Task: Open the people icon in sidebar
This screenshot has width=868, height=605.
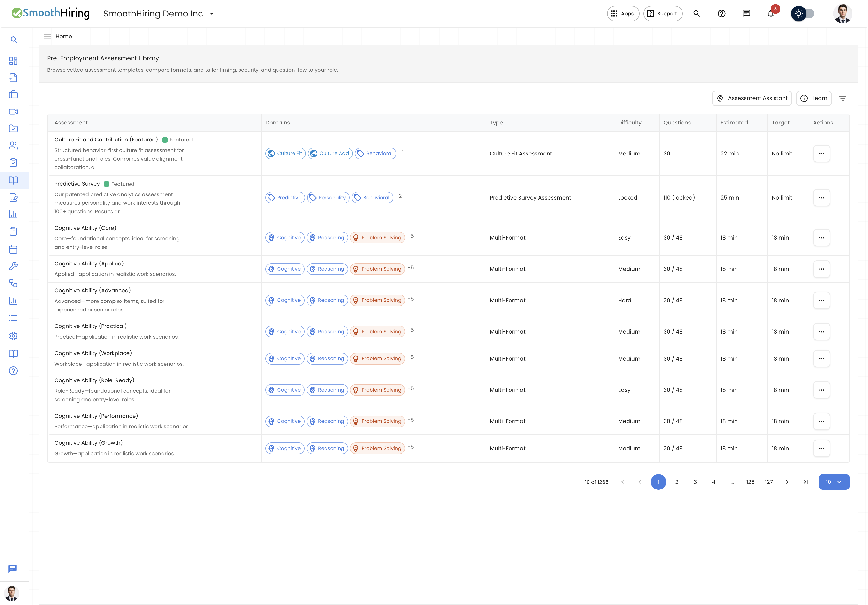Action: coord(13,146)
